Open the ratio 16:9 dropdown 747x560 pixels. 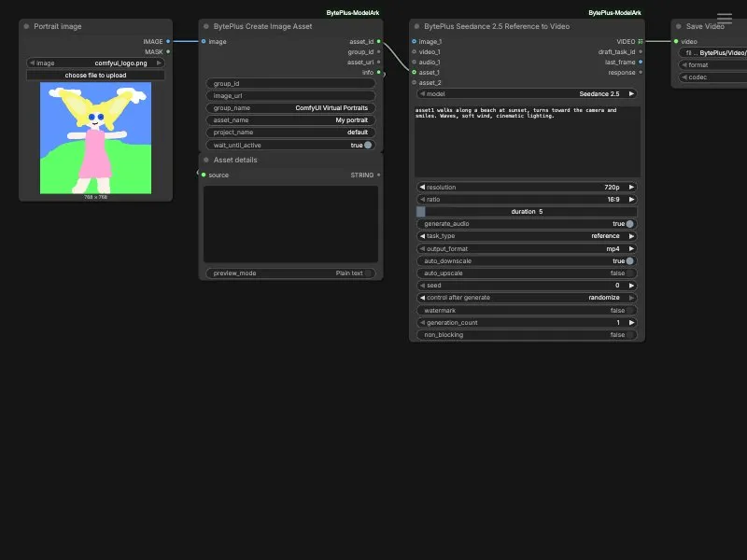pyautogui.click(x=527, y=200)
